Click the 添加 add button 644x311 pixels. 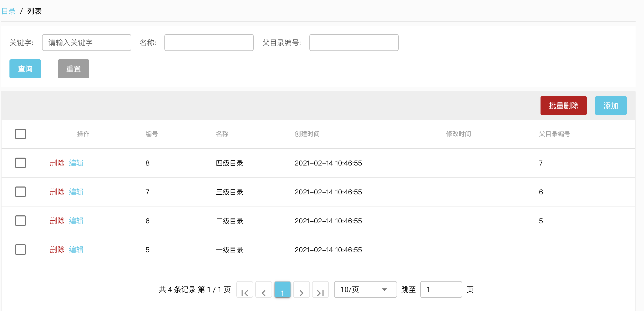click(611, 106)
